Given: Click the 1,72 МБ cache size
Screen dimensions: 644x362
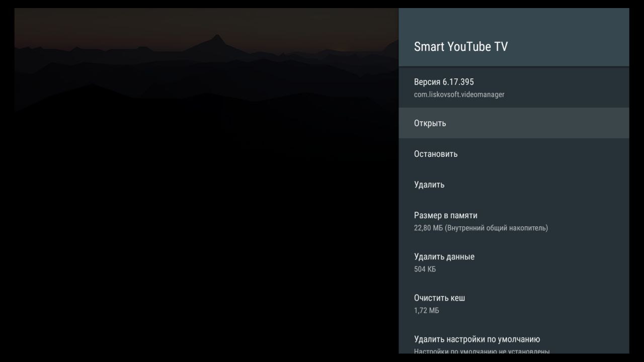Looking at the screenshot, I should [x=426, y=311].
